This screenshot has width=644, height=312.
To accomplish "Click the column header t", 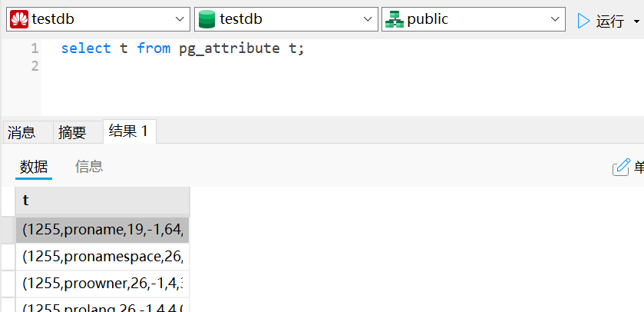I will click(x=102, y=201).
